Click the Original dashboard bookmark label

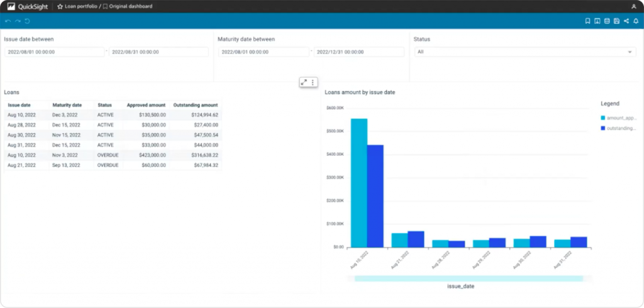pyautogui.click(x=131, y=6)
